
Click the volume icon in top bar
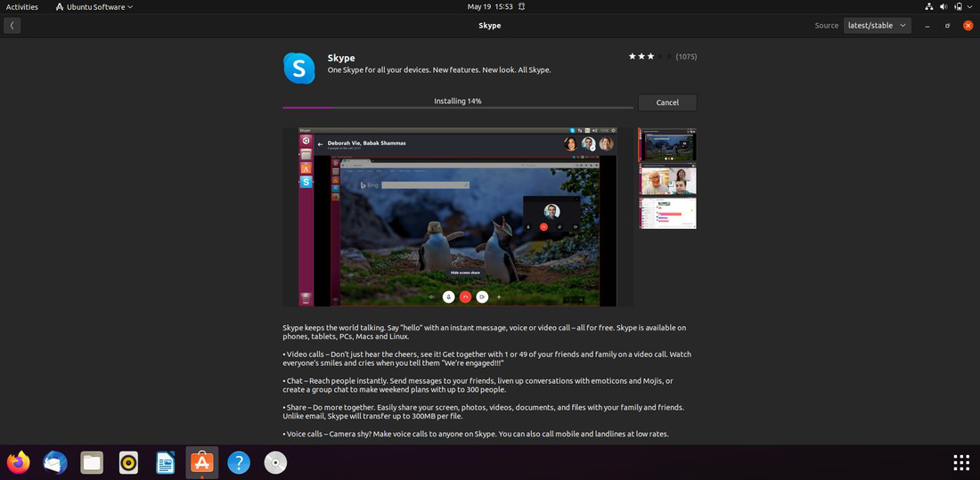943,7
